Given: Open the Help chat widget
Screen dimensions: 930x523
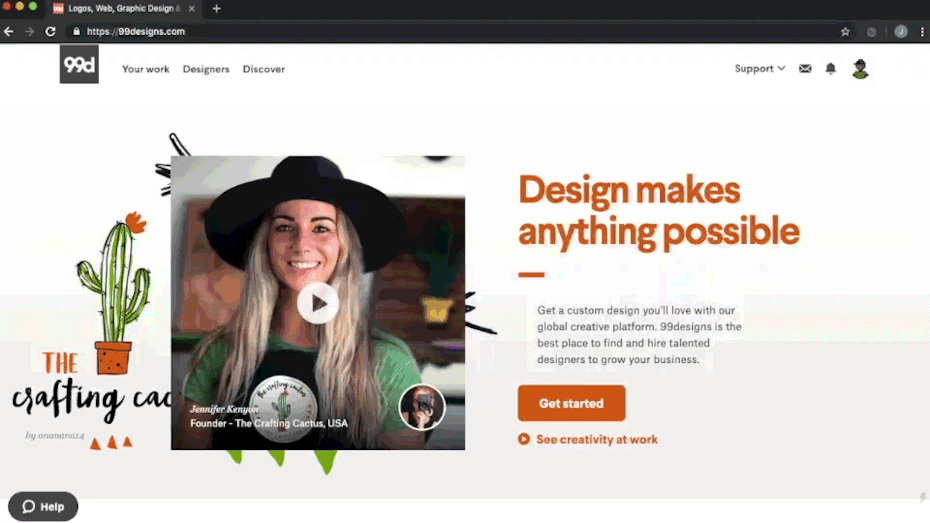Looking at the screenshot, I should [x=43, y=506].
